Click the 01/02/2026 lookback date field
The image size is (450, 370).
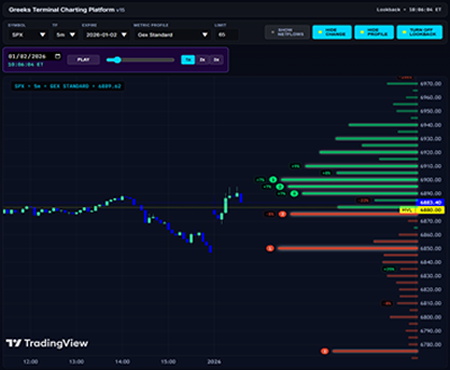(35, 56)
